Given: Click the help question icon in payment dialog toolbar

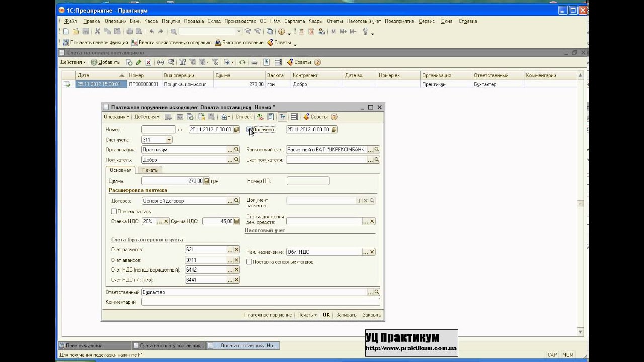Looking at the screenshot, I should [334, 117].
